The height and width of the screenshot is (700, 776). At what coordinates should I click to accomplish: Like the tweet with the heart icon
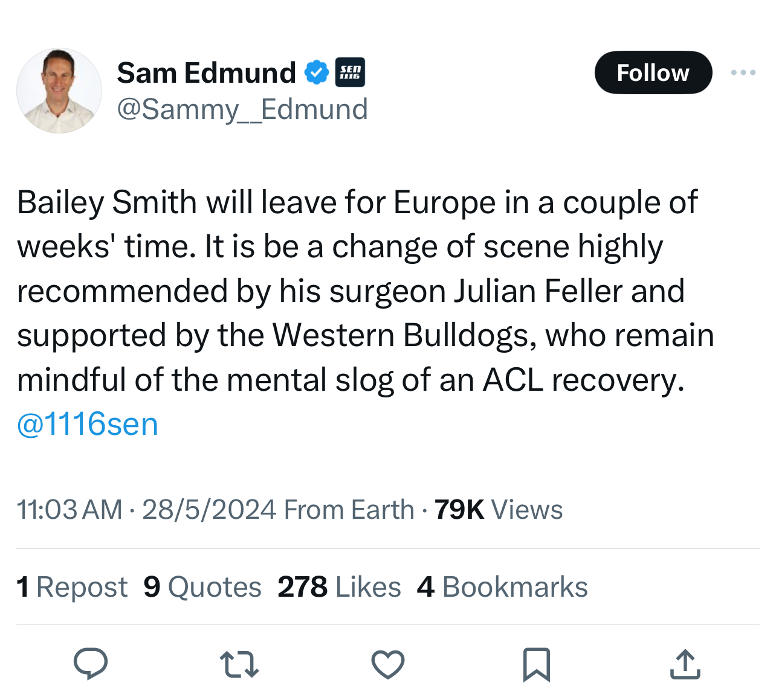point(387,664)
